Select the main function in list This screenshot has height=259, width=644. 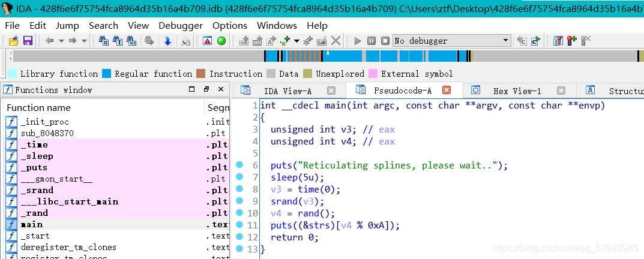pos(118,224)
